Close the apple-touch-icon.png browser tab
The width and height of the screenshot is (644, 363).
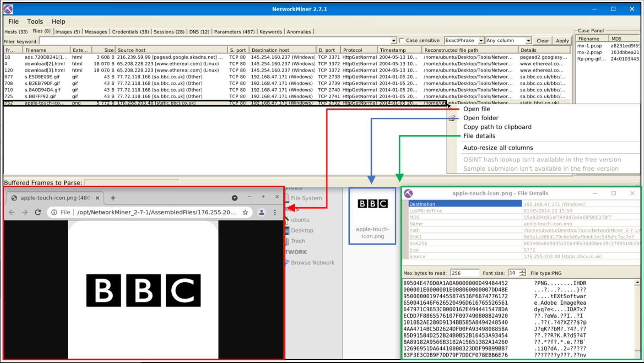click(x=97, y=198)
